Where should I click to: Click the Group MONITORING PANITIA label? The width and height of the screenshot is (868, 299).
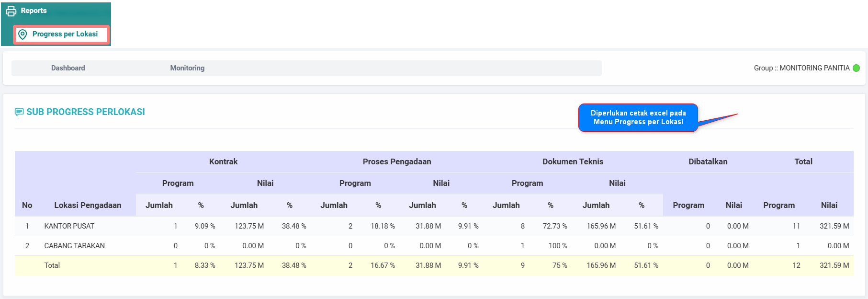[801, 68]
